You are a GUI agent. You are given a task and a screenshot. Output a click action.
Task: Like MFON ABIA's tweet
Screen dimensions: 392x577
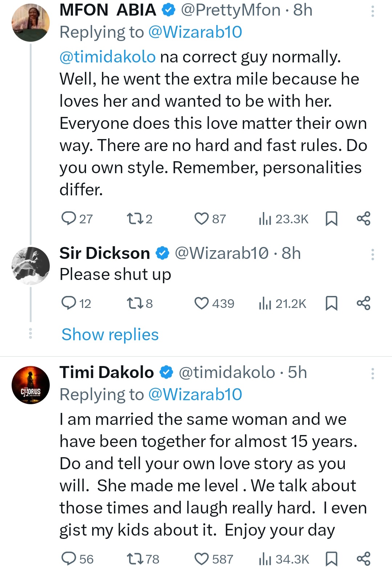pyautogui.click(x=201, y=219)
